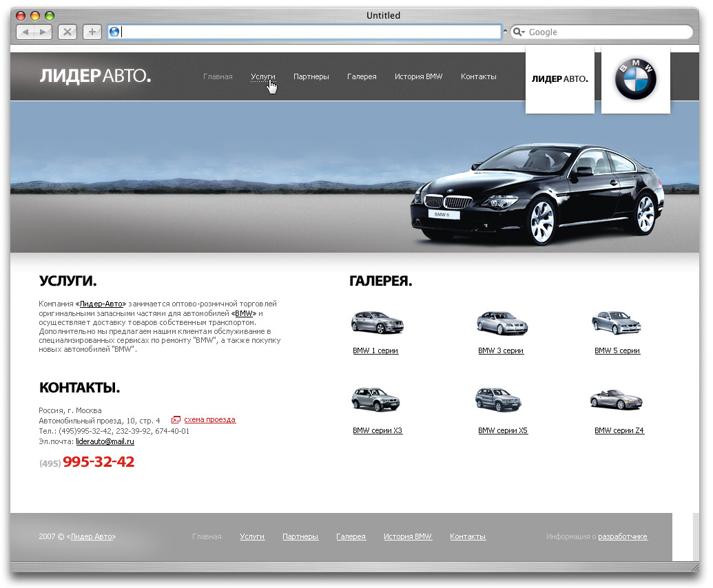
Task: Click the ЛИДЕР АВТО logo block near BMW emblem
Action: point(559,78)
